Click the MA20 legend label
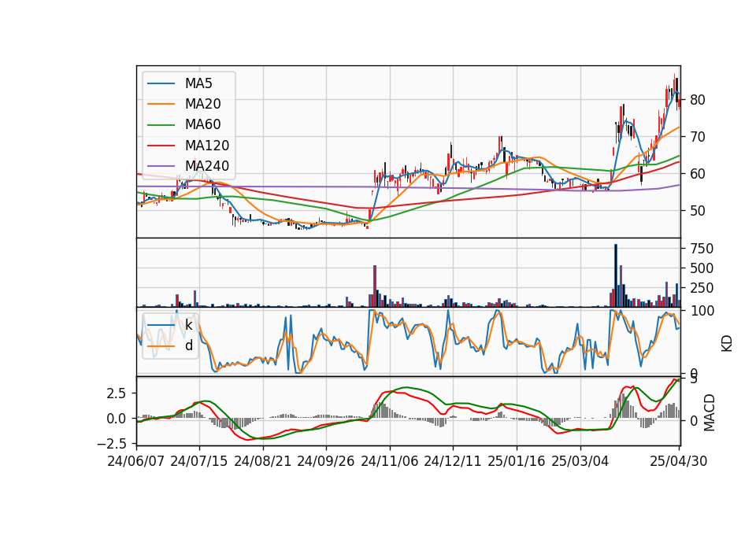 [x=202, y=104]
